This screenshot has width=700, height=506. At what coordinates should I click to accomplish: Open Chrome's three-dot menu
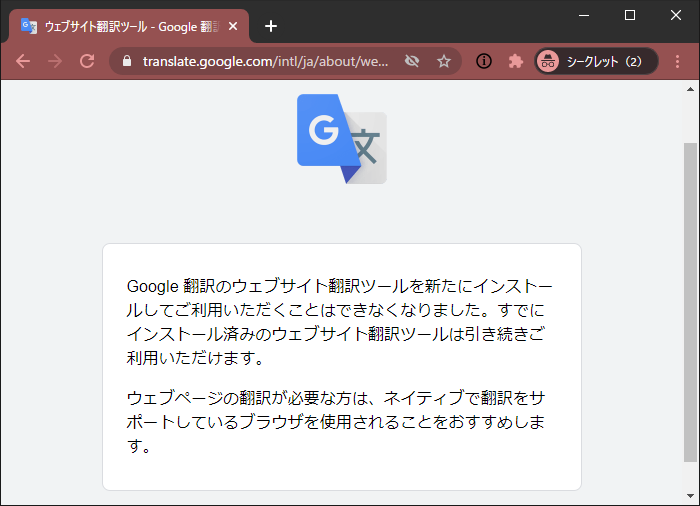[677, 61]
